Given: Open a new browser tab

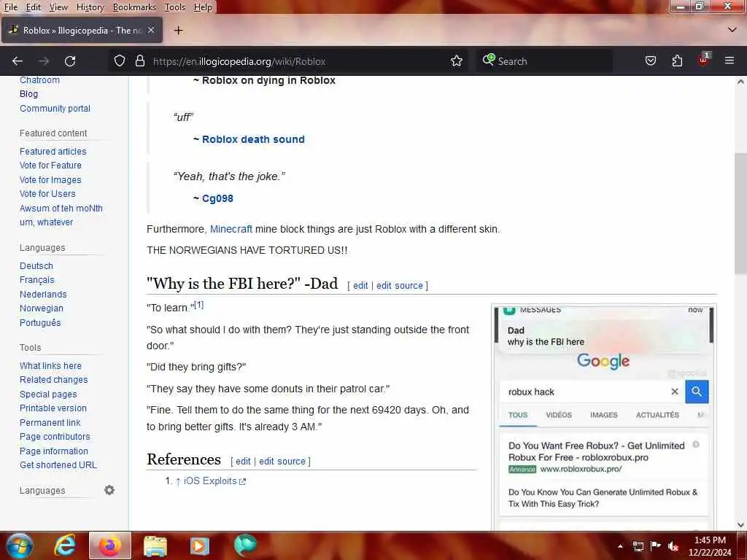Looking at the screenshot, I should point(178,31).
